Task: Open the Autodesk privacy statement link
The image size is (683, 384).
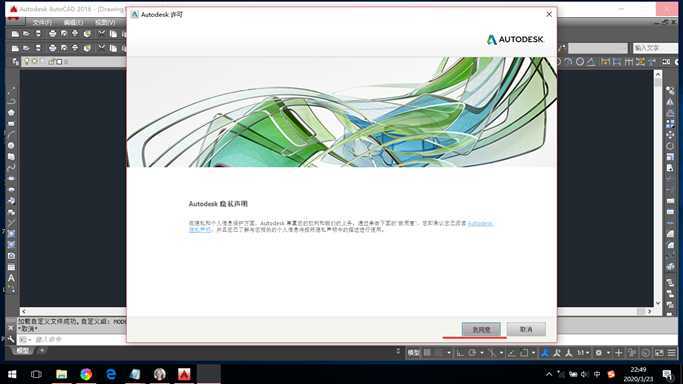Action: click(480, 223)
